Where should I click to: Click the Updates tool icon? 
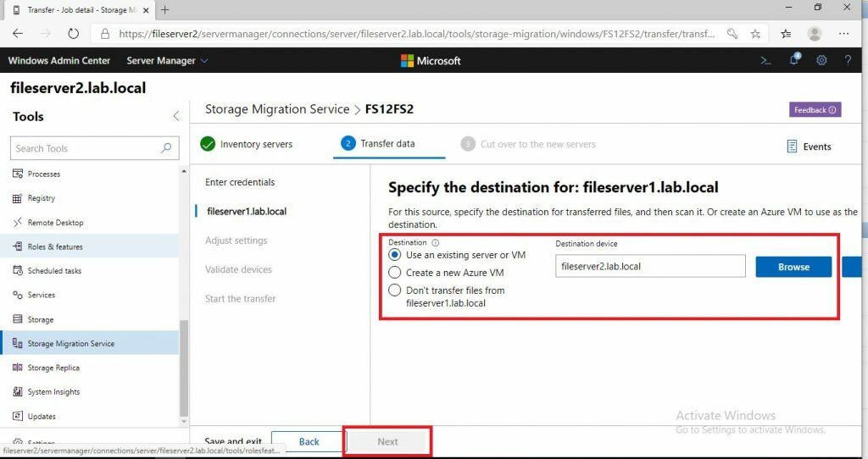[17, 416]
